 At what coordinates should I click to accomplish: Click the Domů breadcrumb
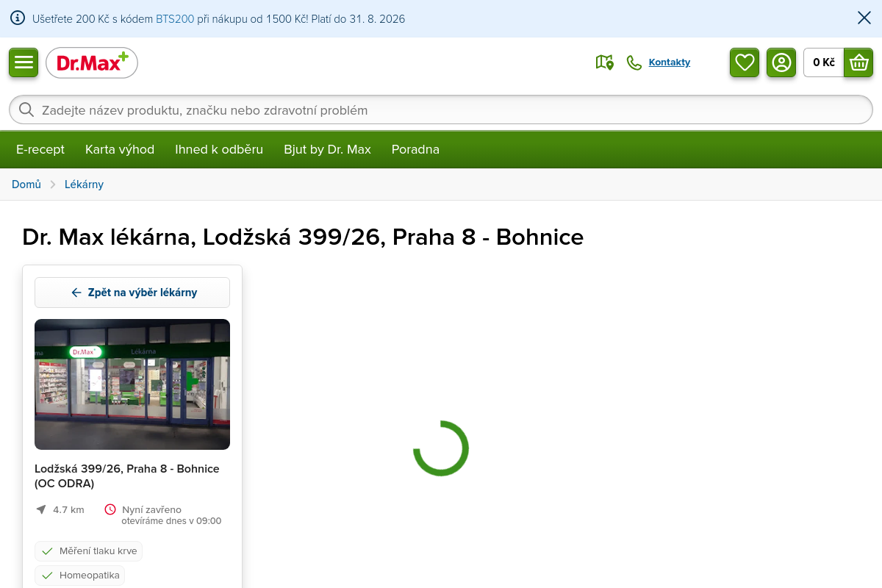pos(26,184)
